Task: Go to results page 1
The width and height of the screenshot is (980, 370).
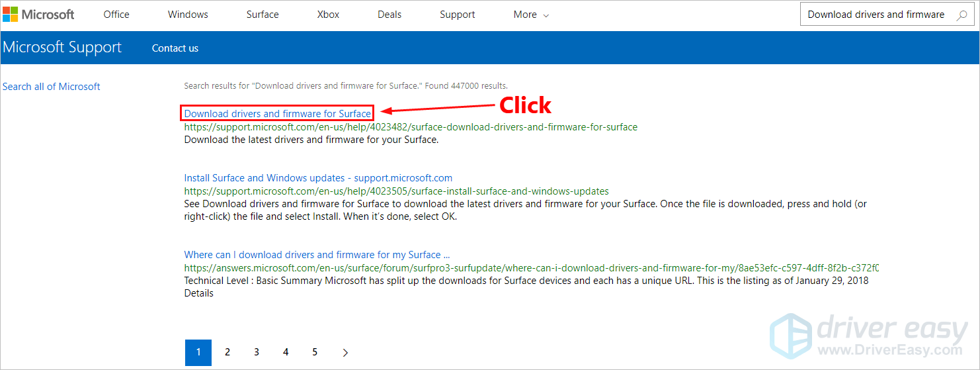Action: pos(198,352)
